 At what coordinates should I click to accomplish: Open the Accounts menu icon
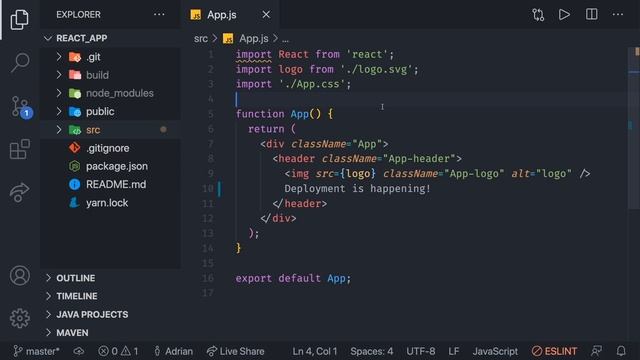click(20, 276)
